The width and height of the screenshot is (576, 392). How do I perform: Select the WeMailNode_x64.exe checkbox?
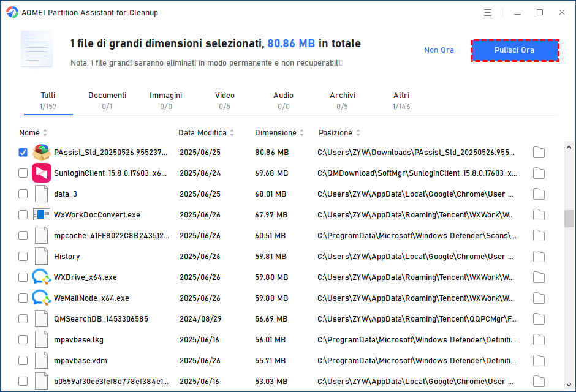click(x=23, y=298)
